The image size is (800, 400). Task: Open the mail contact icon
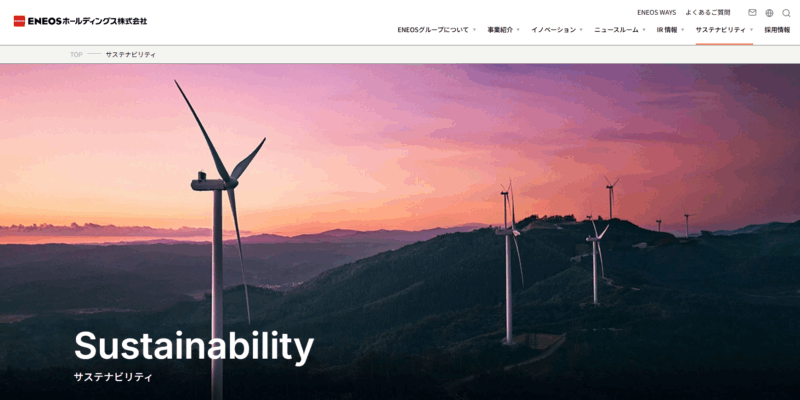point(752,13)
